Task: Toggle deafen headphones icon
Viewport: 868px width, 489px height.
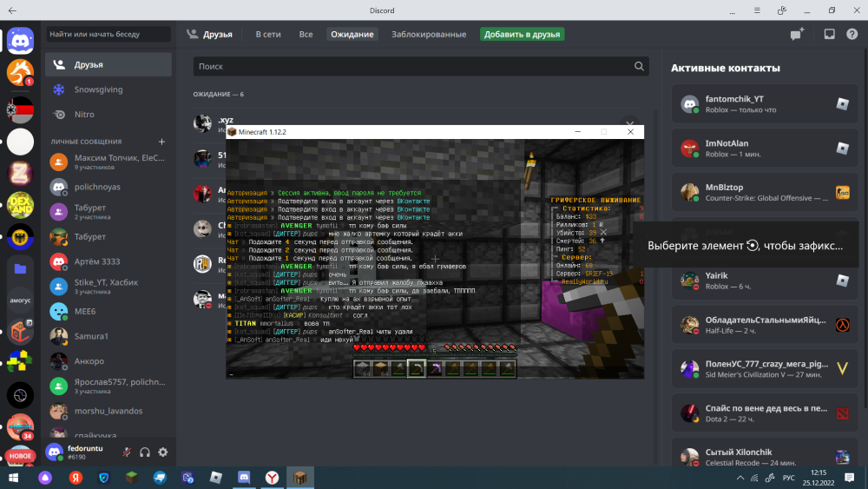Action: pyautogui.click(x=145, y=453)
